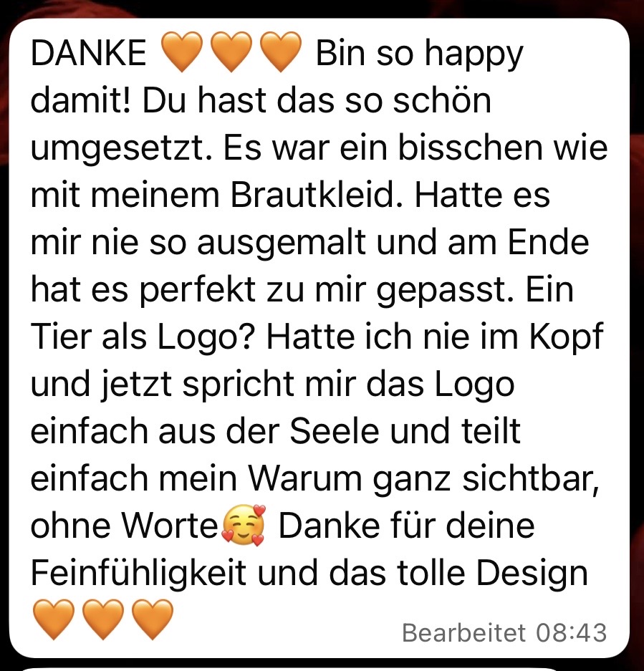Image resolution: width=644 pixels, height=671 pixels.
Task: Click the word 'Logo?' with question mark
Action: tap(206, 337)
